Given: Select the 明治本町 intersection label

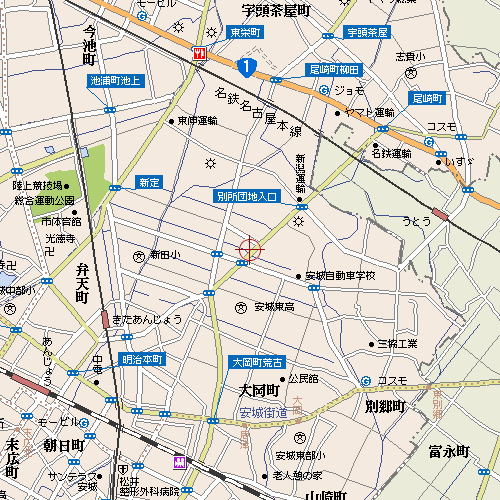Looking at the screenshot, I should click(x=142, y=359).
